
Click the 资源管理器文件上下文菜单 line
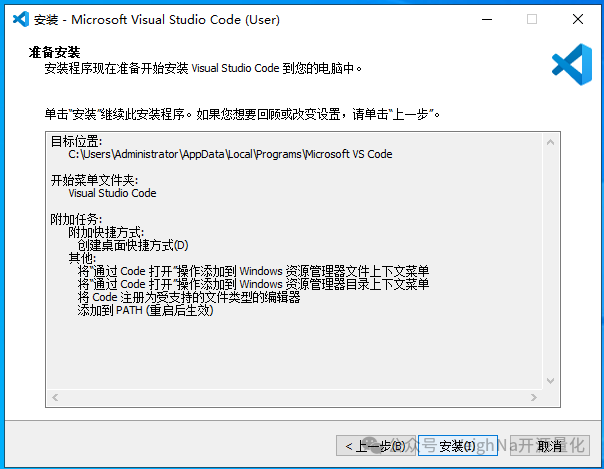(253, 271)
